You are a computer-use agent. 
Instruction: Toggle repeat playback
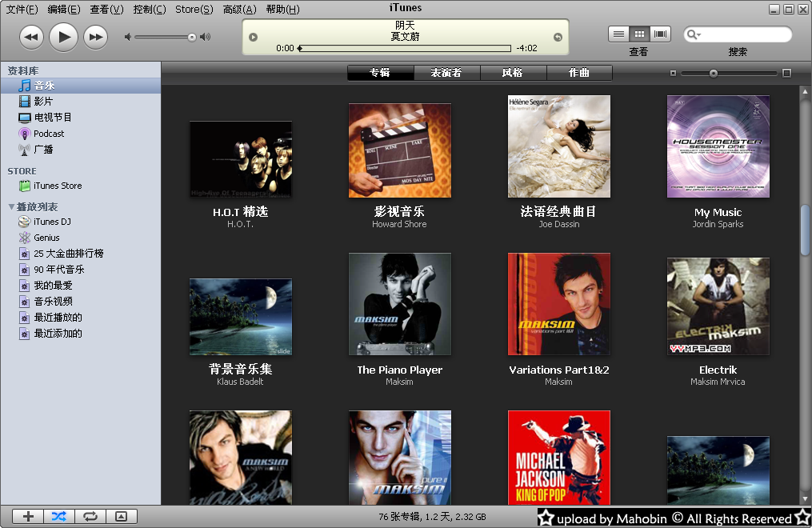pos(90,516)
